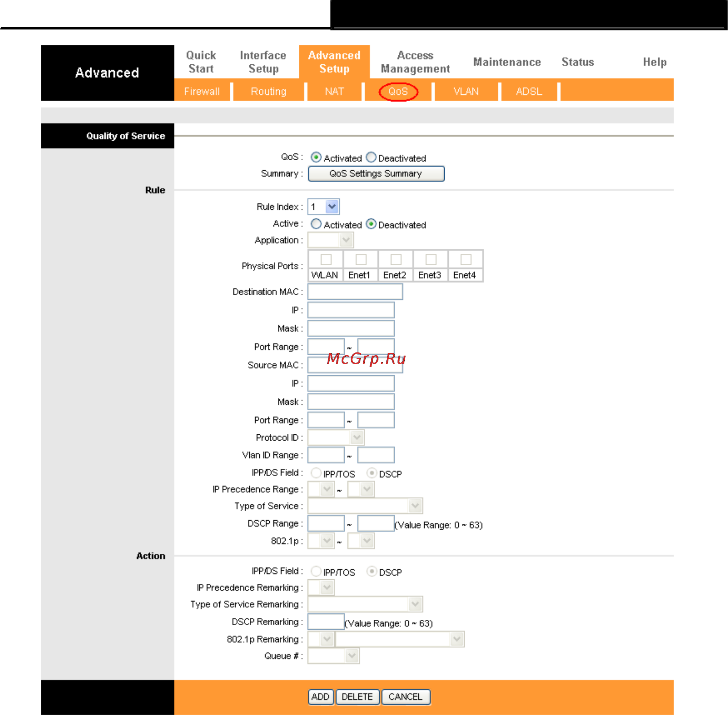Expand Type of Service Remarking dropdown
728x716 pixels.
[365, 604]
